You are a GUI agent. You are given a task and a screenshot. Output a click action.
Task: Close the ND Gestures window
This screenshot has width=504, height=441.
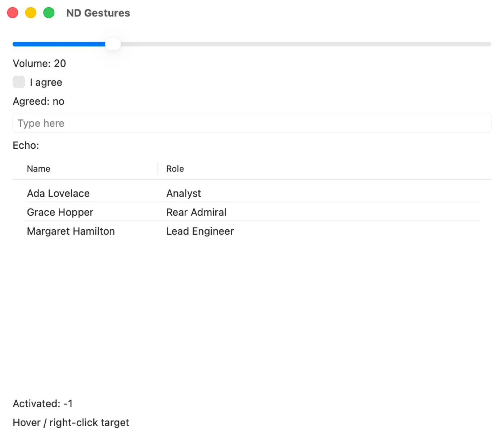pyautogui.click(x=13, y=13)
